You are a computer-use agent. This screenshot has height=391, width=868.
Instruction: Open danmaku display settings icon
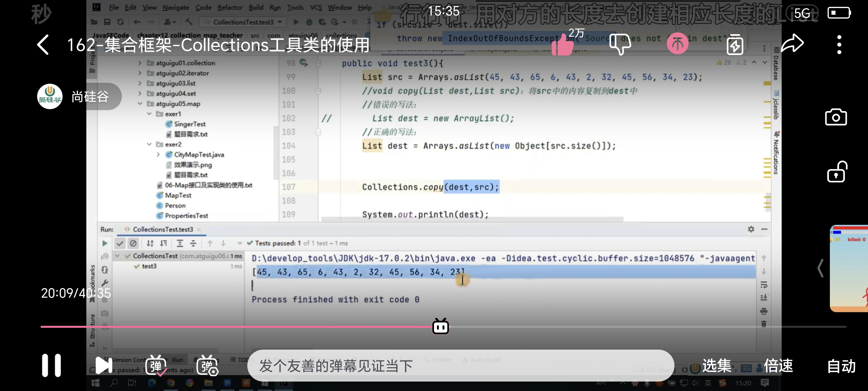(207, 365)
